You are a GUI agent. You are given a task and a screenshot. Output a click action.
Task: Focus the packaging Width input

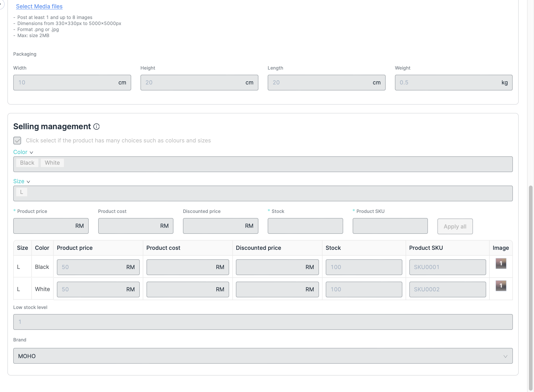66,83
